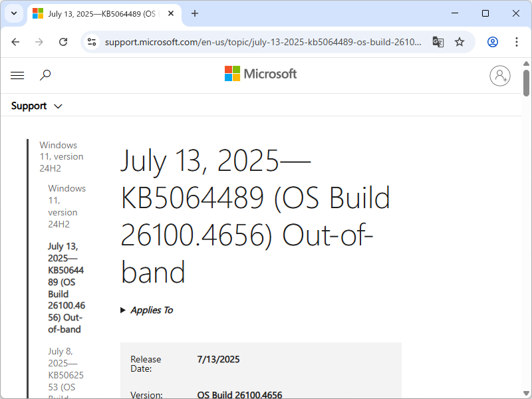Bookmark this page with the star icon
Screen dimensions: 532x399
[460, 41]
